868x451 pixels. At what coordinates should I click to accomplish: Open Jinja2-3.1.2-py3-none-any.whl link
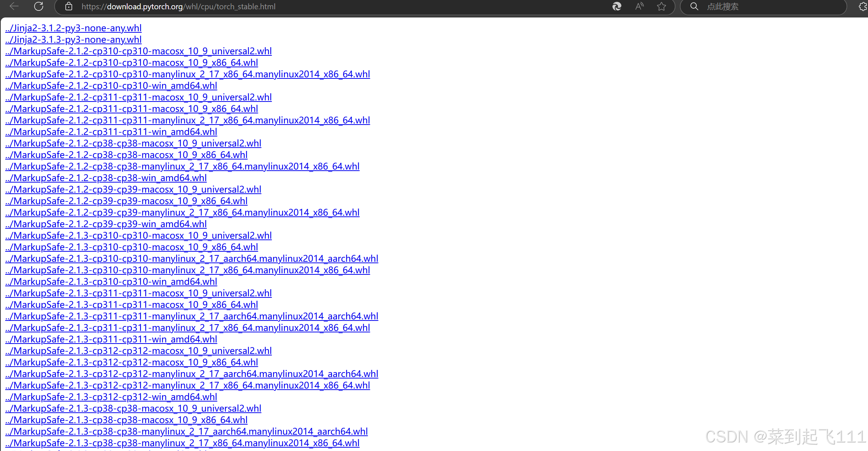(x=73, y=28)
